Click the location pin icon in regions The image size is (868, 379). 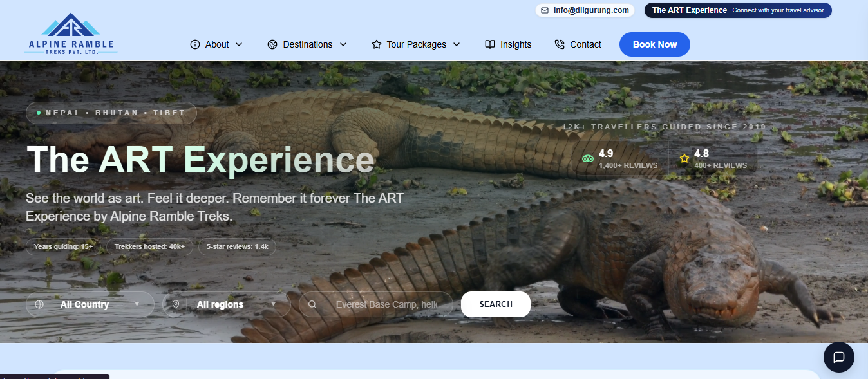pyautogui.click(x=176, y=304)
